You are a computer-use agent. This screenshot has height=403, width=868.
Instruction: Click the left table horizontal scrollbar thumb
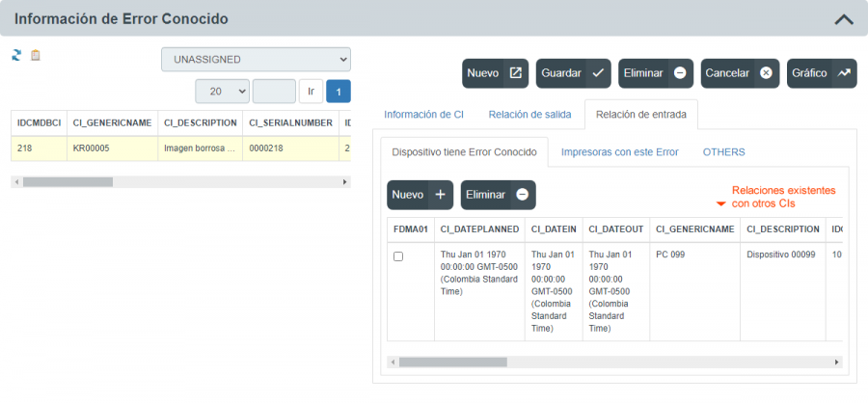click(x=68, y=181)
